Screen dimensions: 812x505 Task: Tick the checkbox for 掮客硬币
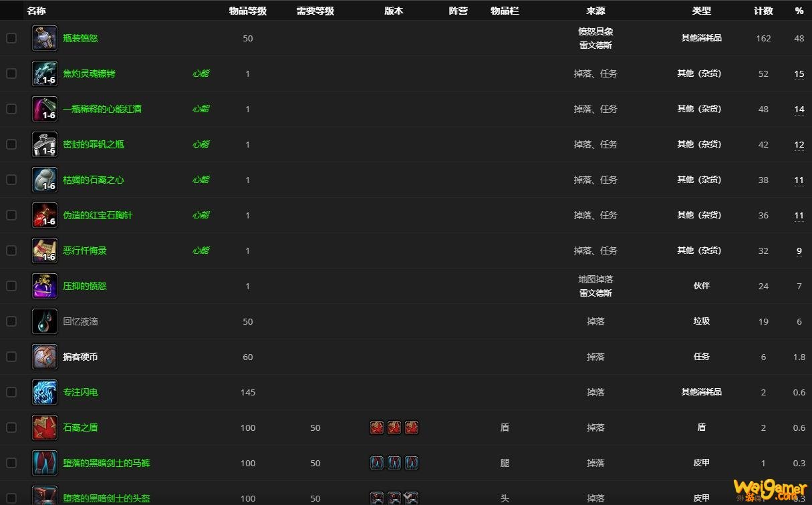point(11,357)
